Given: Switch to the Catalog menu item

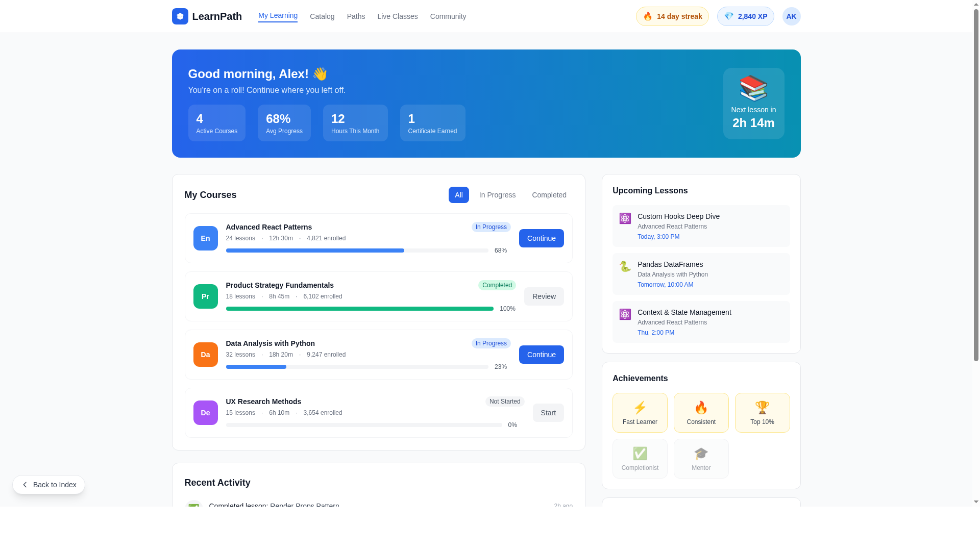Looking at the screenshot, I should [x=322, y=16].
